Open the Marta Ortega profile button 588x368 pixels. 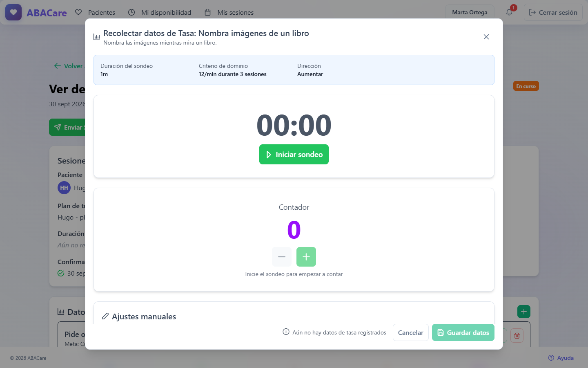pos(470,12)
